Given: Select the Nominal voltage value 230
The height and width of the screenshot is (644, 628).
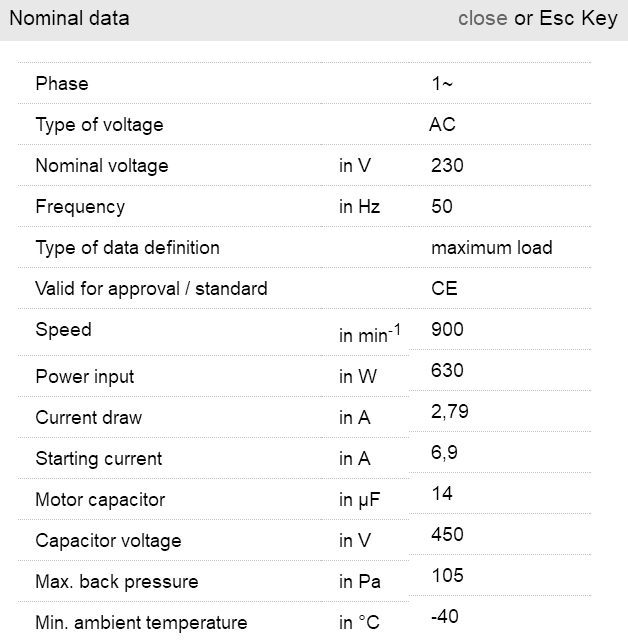Looking at the screenshot, I should tap(447, 166).
